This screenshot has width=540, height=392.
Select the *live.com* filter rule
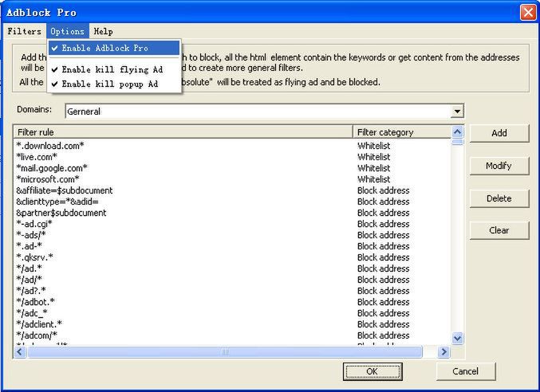pyautogui.click(x=37, y=157)
